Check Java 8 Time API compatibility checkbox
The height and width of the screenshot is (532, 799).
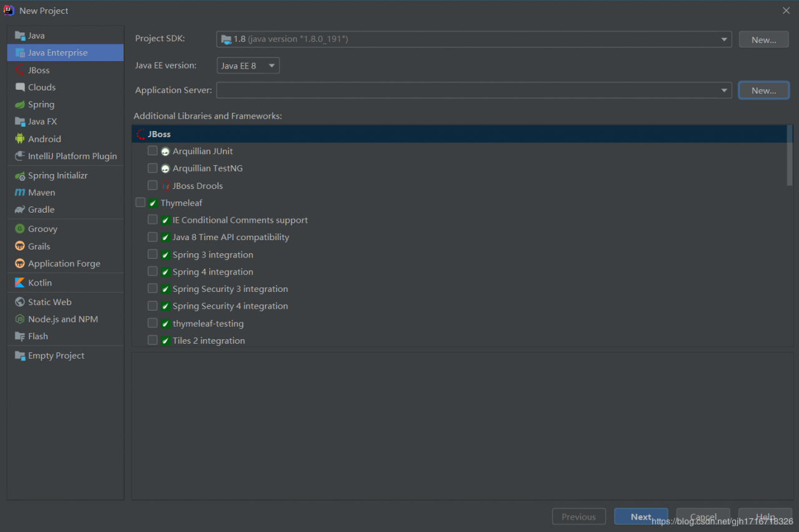[152, 237]
